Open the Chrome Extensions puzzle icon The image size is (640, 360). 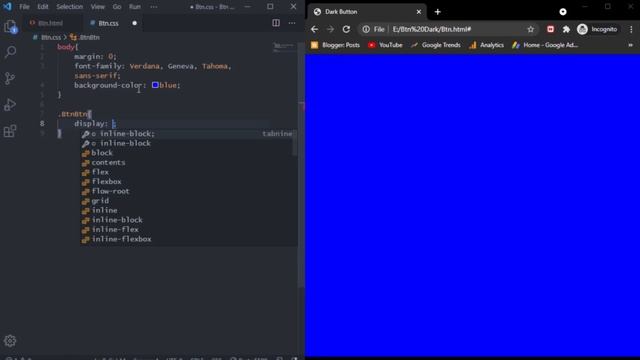566,29
